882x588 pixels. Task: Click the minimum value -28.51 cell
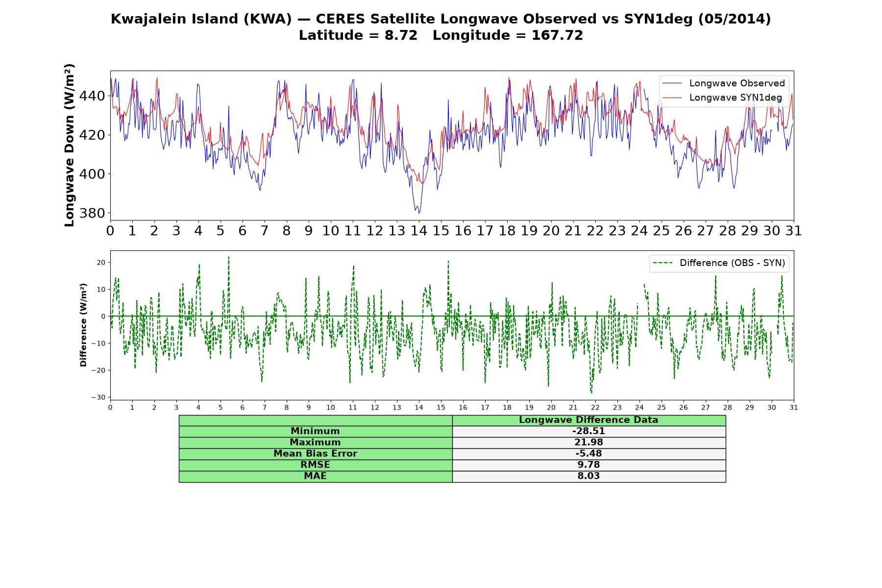(x=589, y=431)
